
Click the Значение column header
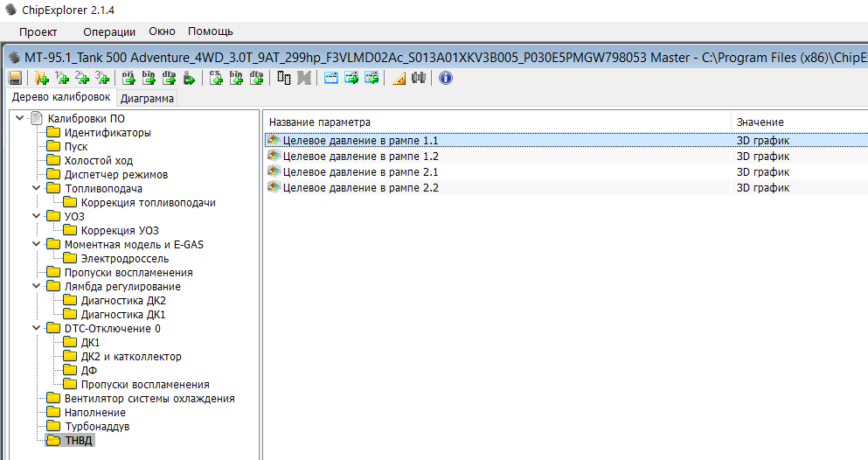coord(760,122)
